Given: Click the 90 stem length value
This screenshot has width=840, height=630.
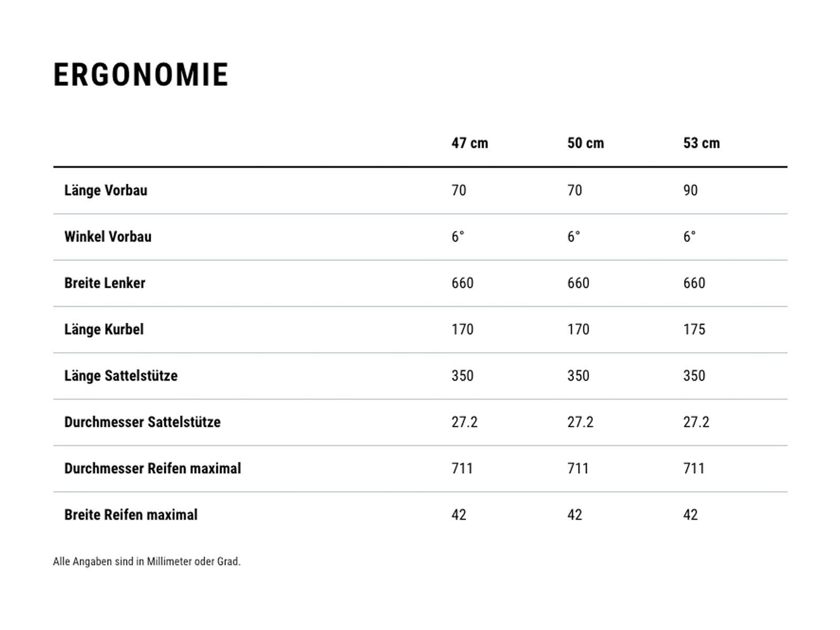Looking at the screenshot, I should click(690, 190).
